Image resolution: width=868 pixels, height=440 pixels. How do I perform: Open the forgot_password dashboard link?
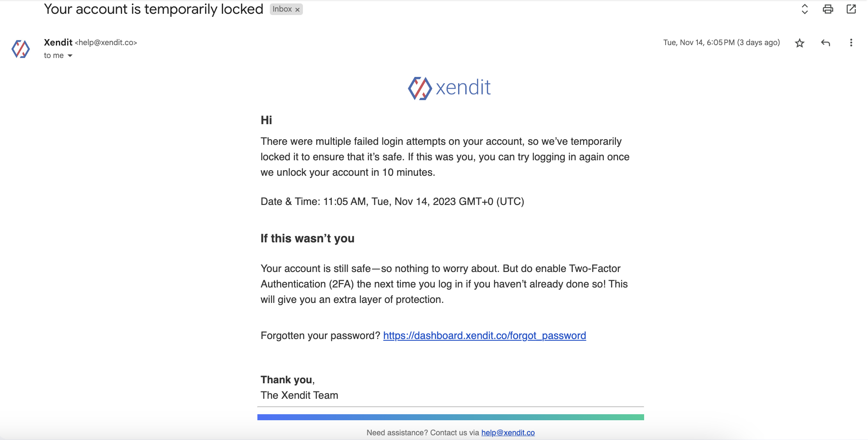pyautogui.click(x=484, y=336)
